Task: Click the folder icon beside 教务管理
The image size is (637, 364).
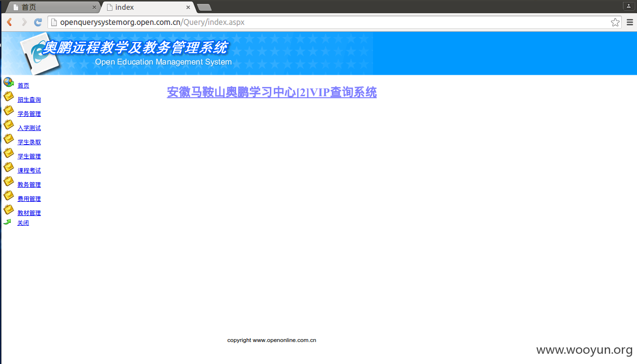Action: [8, 181]
